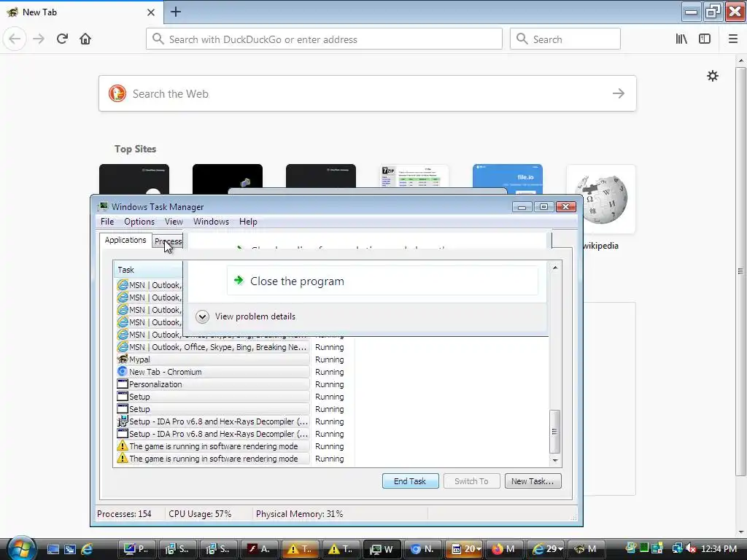Click the New Task... button
This screenshot has width=747, height=560.
(x=533, y=481)
